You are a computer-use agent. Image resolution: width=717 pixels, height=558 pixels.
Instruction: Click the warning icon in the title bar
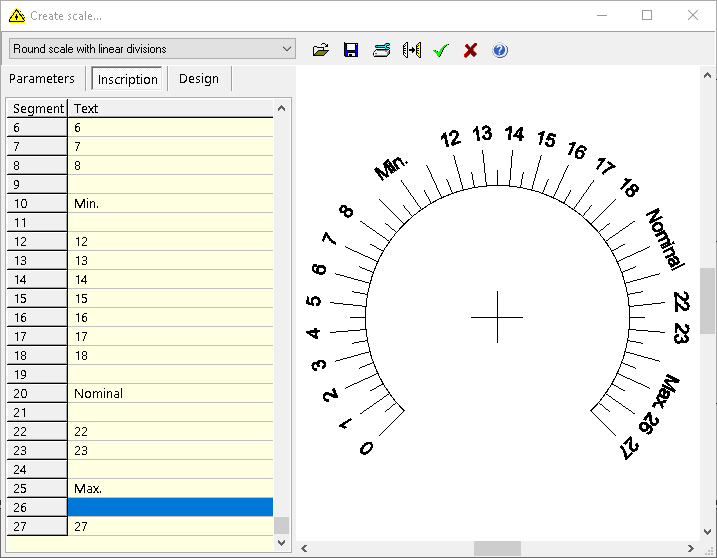[16, 16]
